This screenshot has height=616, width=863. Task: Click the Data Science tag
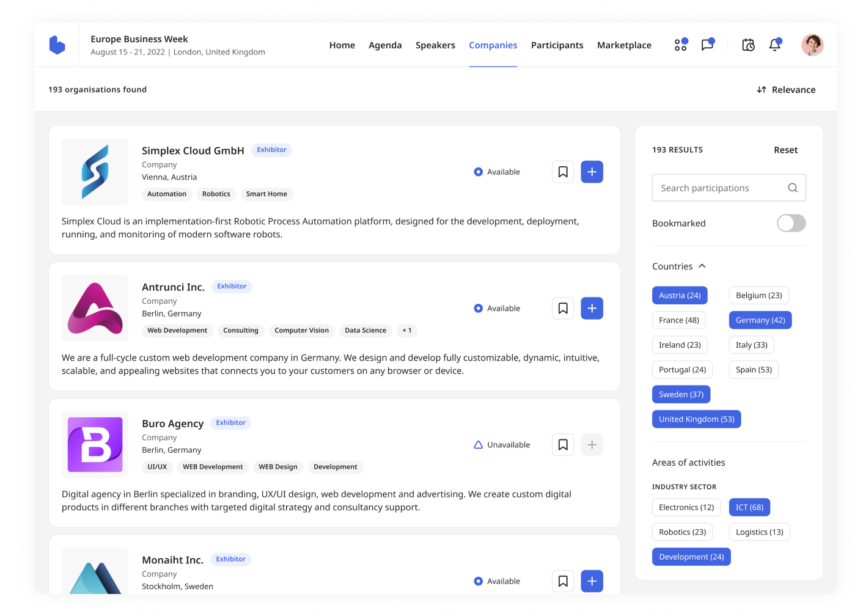[x=365, y=331]
